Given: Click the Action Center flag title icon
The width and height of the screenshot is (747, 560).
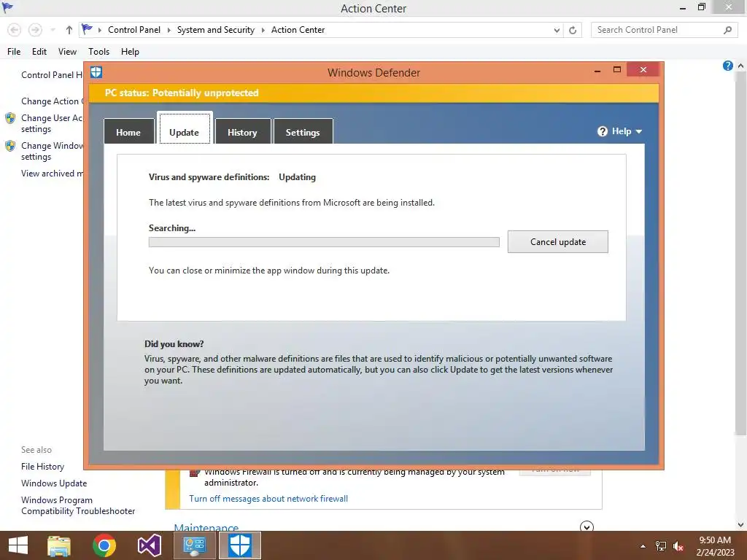Looking at the screenshot, I should [7, 7].
